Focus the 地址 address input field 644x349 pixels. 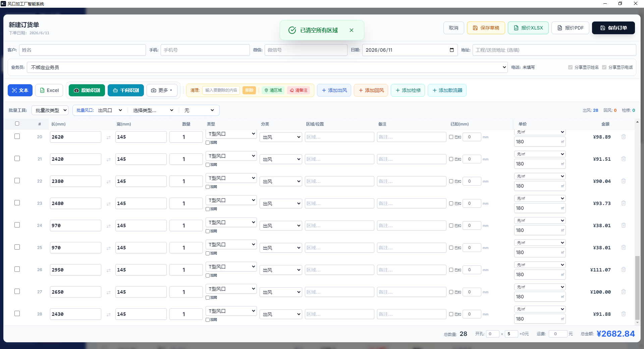point(554,50)
